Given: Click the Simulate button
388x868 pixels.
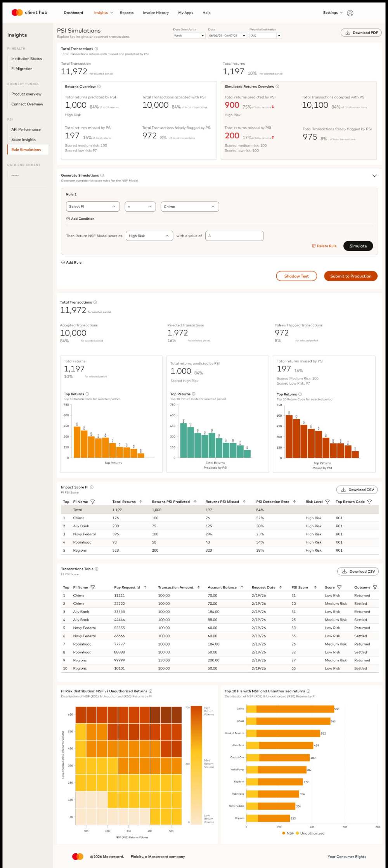Looking at the screenshot, I should coord(358,246).
